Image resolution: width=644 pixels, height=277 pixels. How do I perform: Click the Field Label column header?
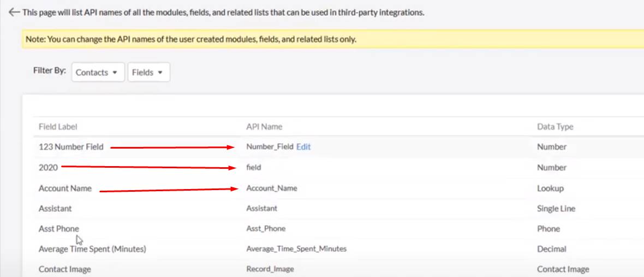58,127
